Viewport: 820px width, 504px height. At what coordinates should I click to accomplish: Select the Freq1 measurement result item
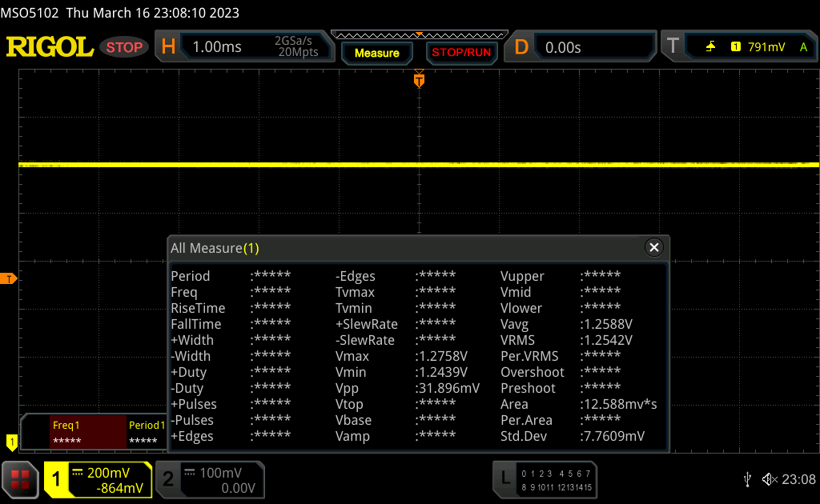coord(86,433)
